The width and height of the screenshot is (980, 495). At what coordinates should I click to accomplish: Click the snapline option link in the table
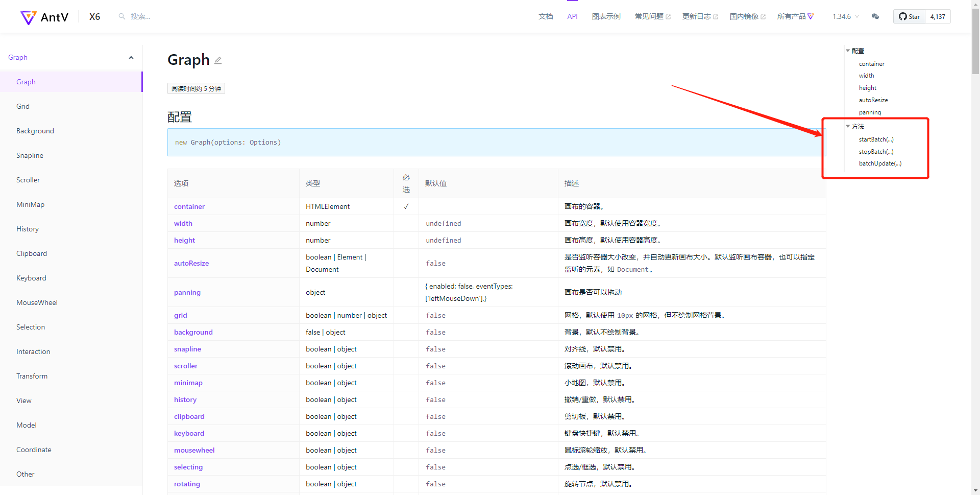187,349
